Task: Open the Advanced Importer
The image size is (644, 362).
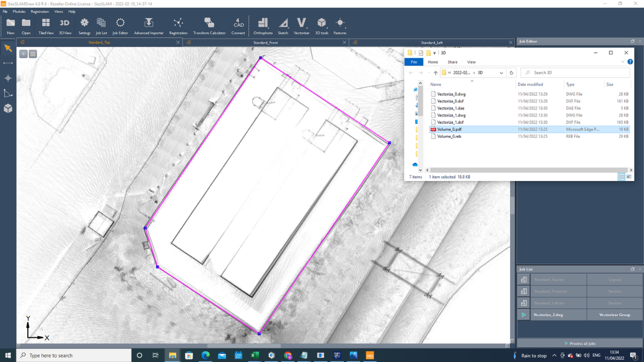Action: tap(149, 26)
